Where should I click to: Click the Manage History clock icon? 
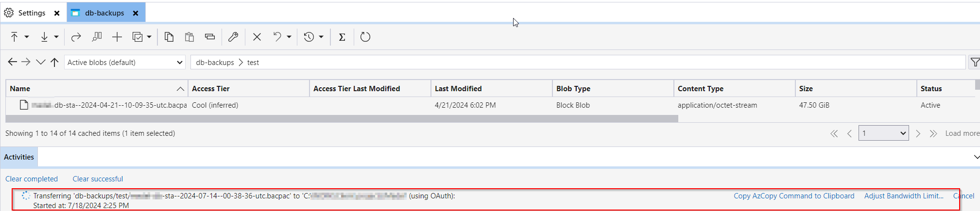tap(309, 37)
